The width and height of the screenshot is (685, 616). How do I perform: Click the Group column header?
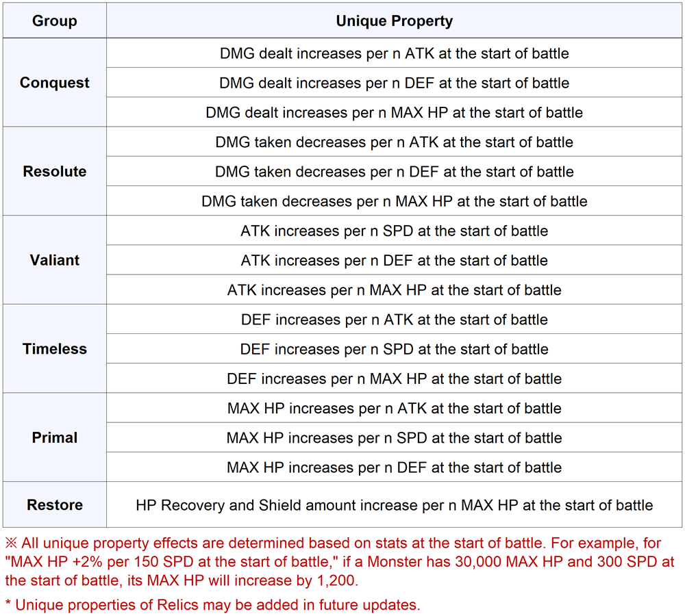(54, 21)
